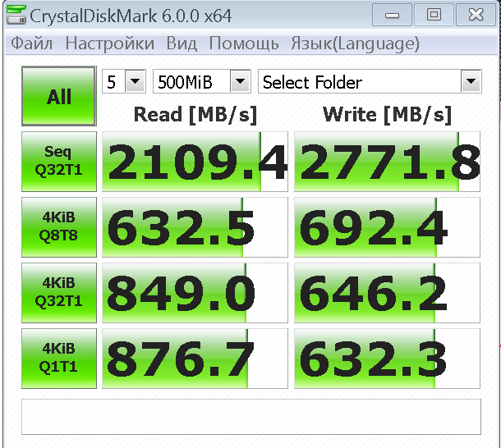
Task: Click the Seq write result 2771.8
Action: click(387, 162)
